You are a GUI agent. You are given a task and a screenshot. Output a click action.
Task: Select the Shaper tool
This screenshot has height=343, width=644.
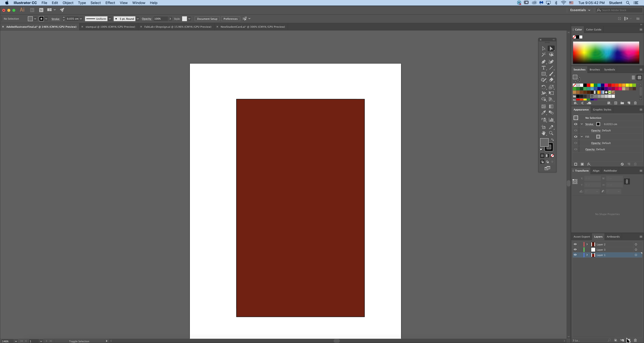[x=544, y=80]
